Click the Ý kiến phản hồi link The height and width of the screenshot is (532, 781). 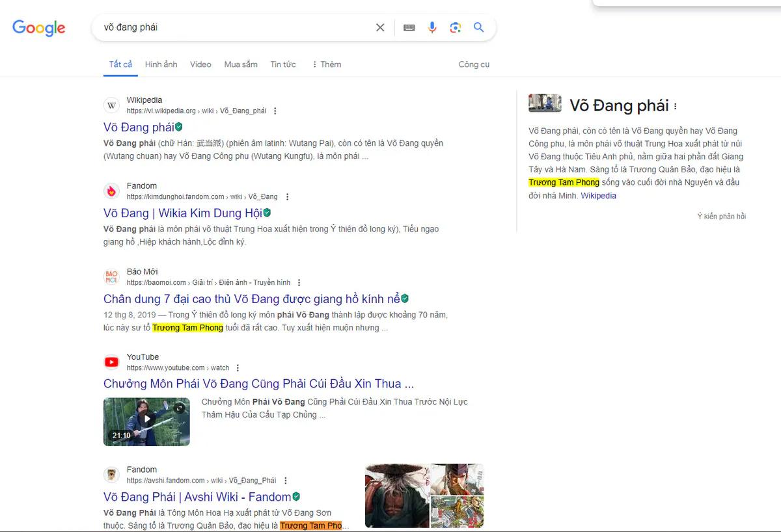click(722, 217)
